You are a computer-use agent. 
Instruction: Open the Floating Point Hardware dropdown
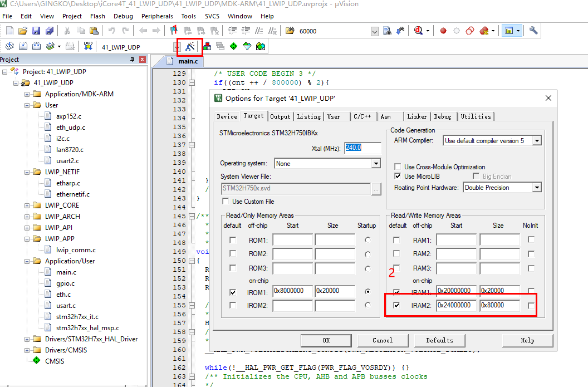point(536,188)
